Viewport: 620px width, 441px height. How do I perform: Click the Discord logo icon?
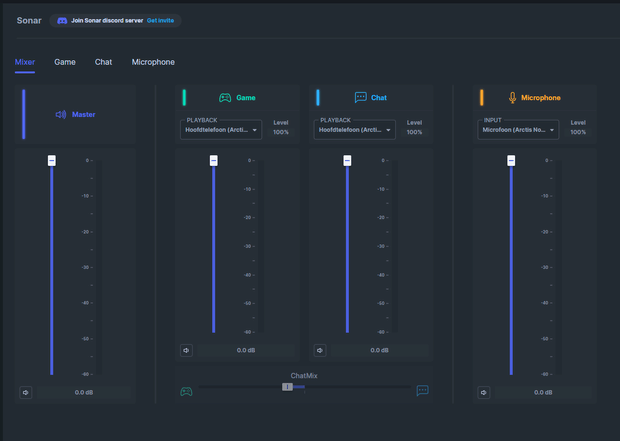point(62,21)
